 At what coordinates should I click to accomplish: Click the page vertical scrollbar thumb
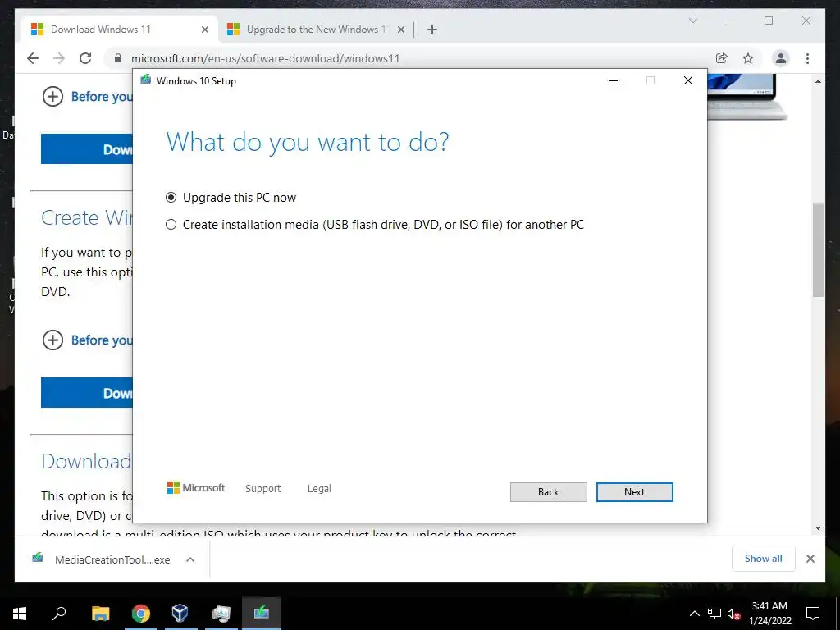click(818, 249)
